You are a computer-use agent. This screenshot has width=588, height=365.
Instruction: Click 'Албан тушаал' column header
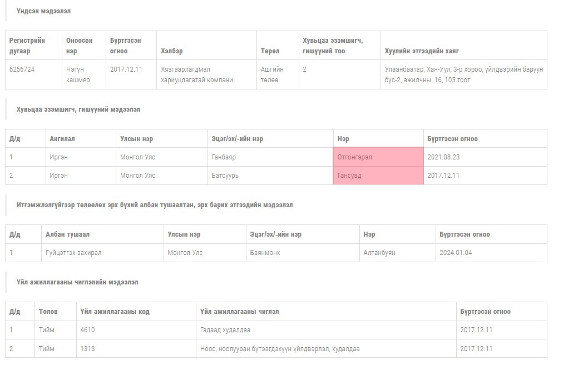[x=67, y=234]
